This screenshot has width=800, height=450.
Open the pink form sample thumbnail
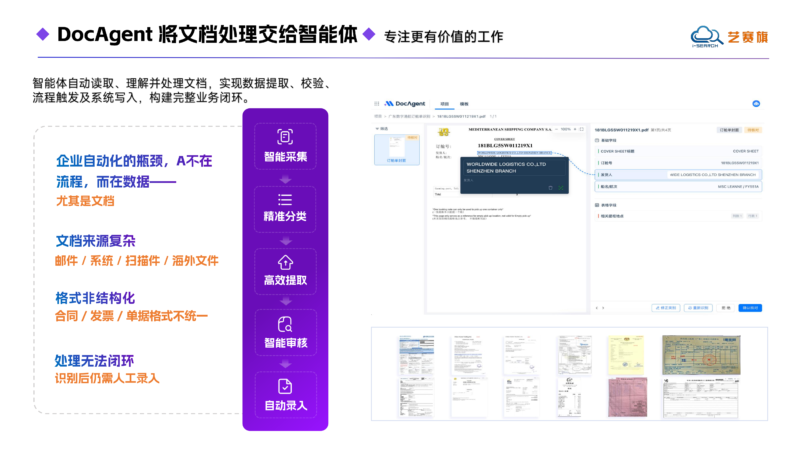(628, 397)
